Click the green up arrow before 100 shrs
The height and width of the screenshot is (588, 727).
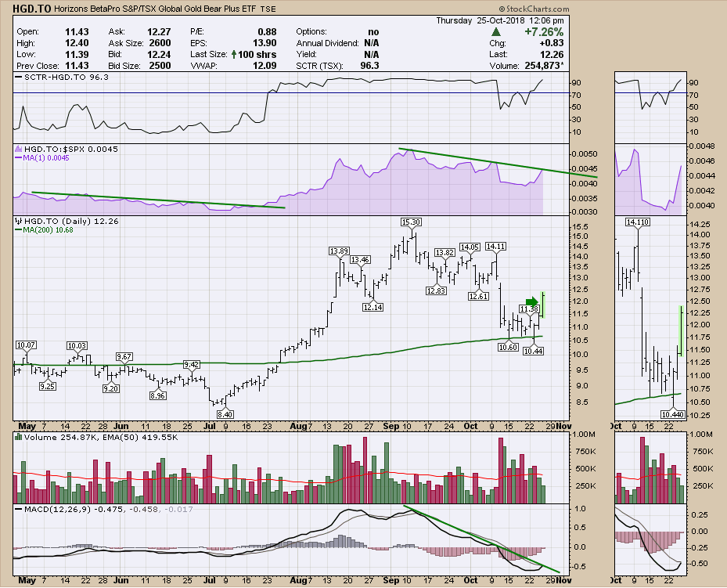[234, 54]
